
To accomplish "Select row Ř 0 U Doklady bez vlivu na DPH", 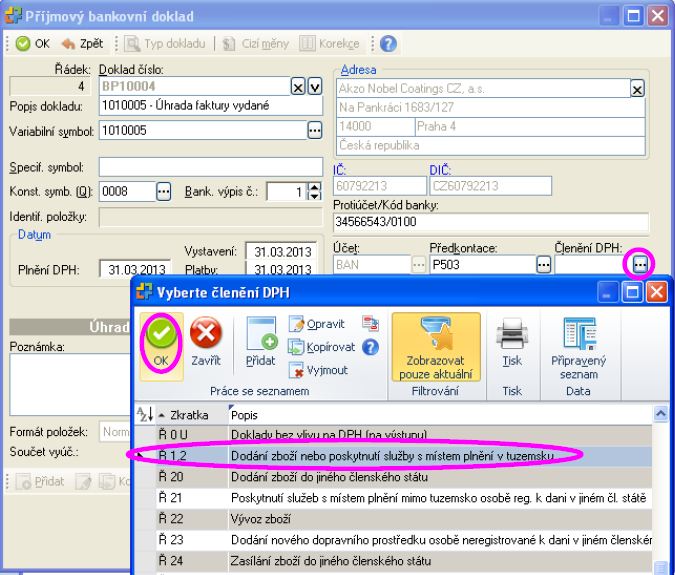I will click(393, 435).
